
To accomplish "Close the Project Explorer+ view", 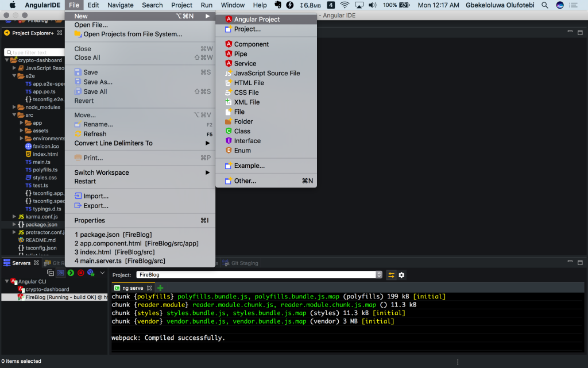I will pyautogui.click(x=60, y=33).
